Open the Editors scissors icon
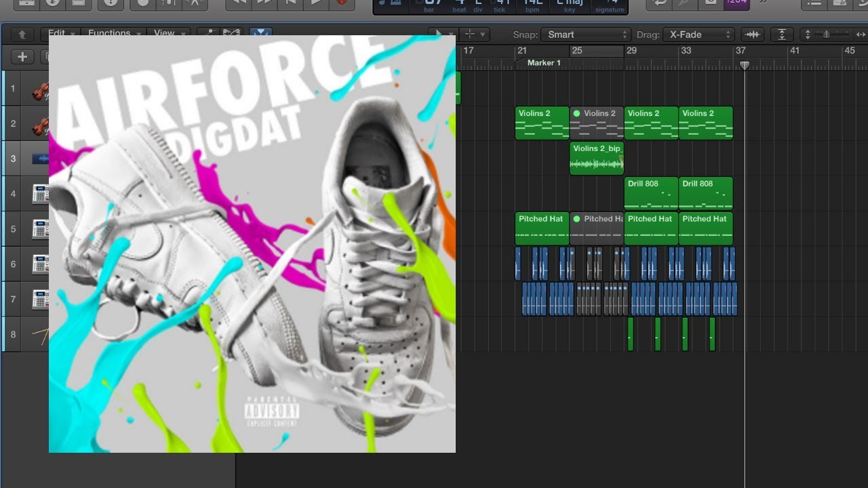Viewport: 868px width, 488px height. click(194, 3)
